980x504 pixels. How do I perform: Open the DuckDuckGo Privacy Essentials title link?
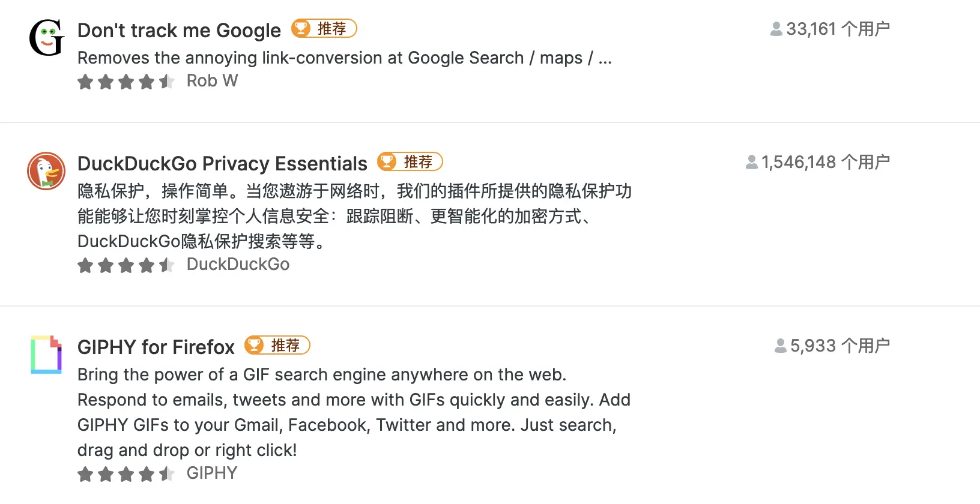[222, 163]
